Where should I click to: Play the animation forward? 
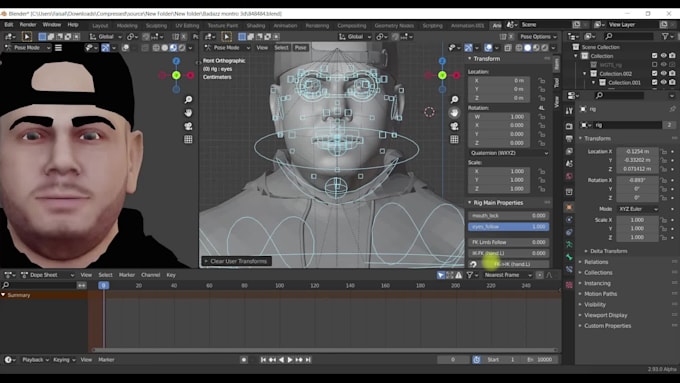(x=290, y=360)
